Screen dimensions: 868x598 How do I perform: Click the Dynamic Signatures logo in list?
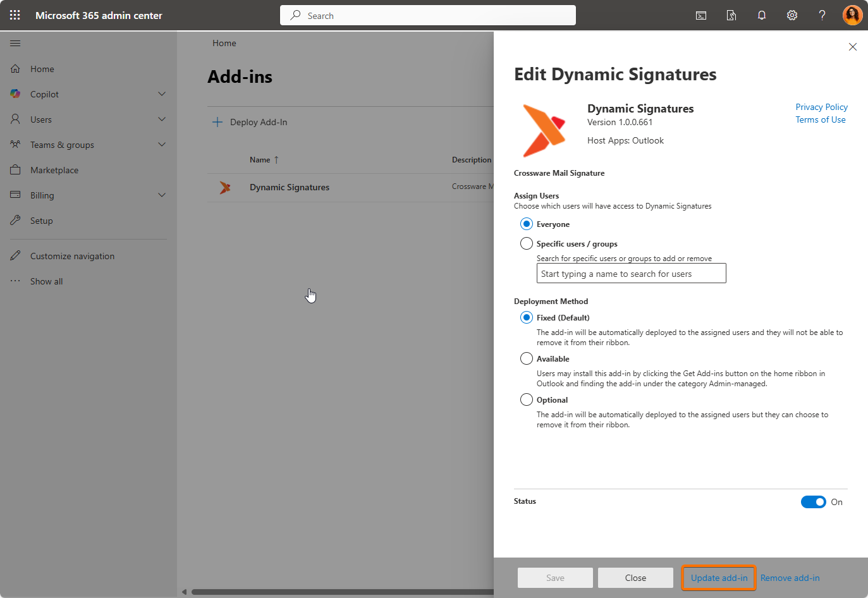point(225,188)
